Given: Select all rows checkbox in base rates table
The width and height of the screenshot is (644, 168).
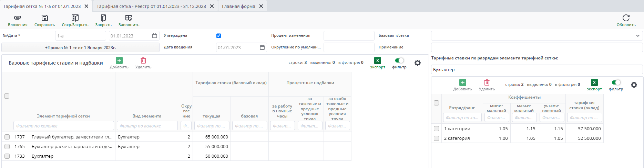Looking at the screenshot, I should (7, 96).
